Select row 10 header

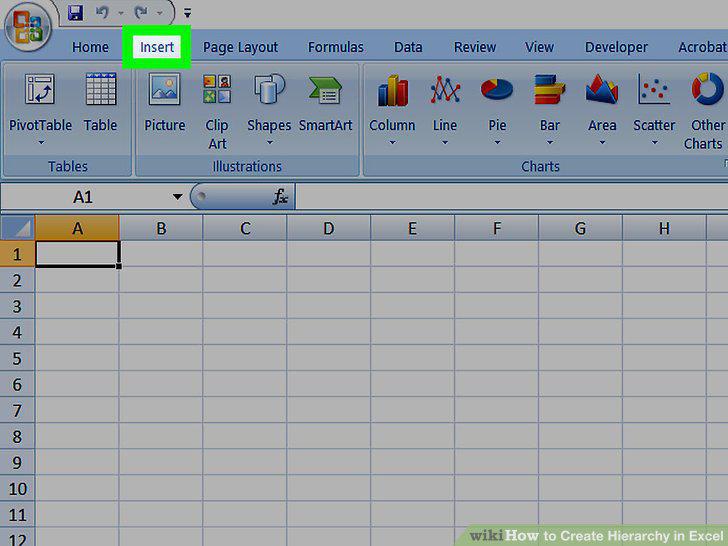17,488
